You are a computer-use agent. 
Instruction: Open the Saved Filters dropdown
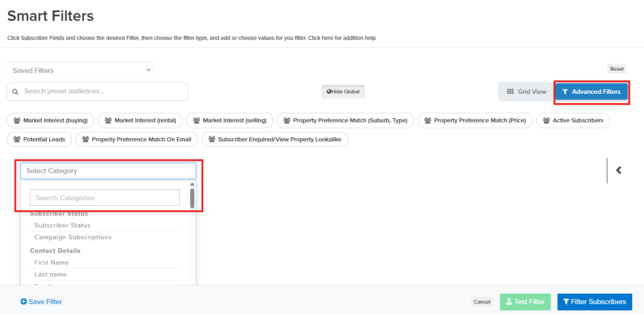(x=79, y=71)
